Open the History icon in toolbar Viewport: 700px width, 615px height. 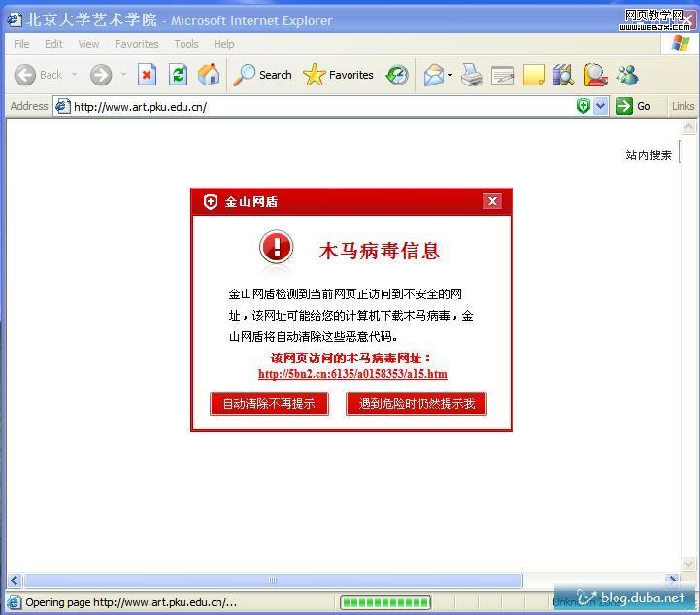(x=397, y=75)
